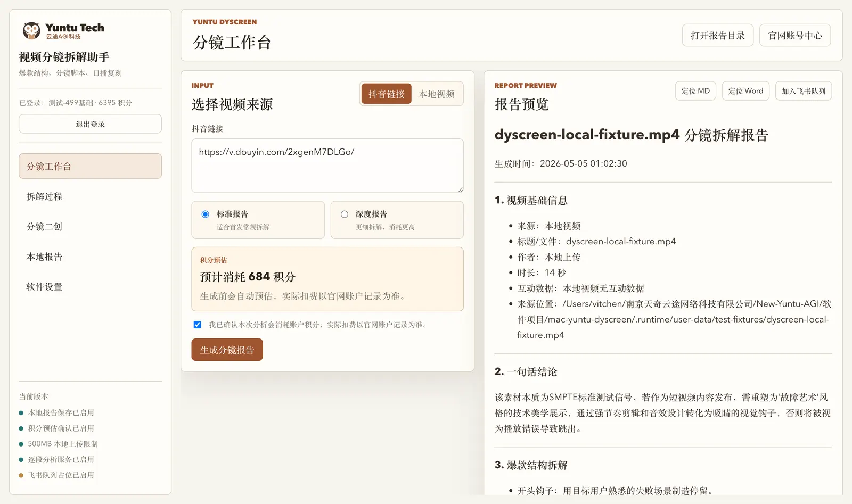Click the 互动数据 bullet line

pos(581,288)
